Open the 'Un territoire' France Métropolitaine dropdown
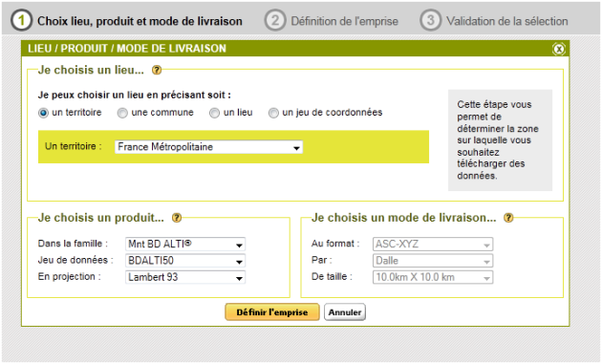 (208, 147)
